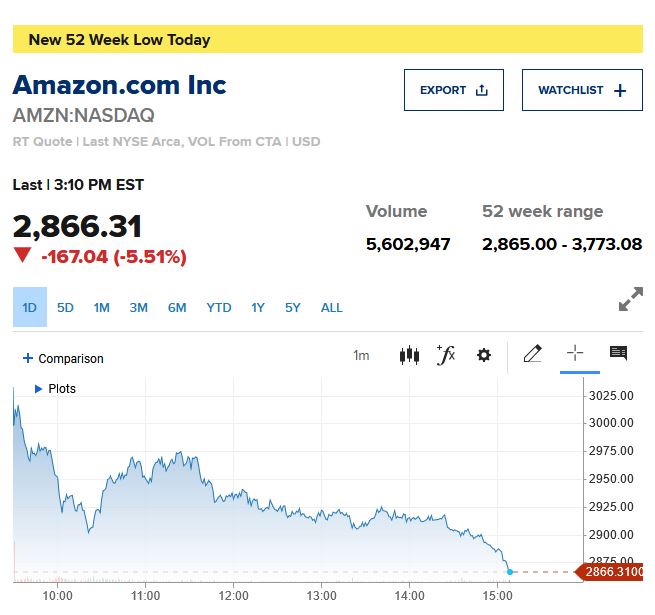The height and width of the screenshot is (615, 655).
Task: Expand the Plots disclosure triangle
Action: tap(39, 389)
